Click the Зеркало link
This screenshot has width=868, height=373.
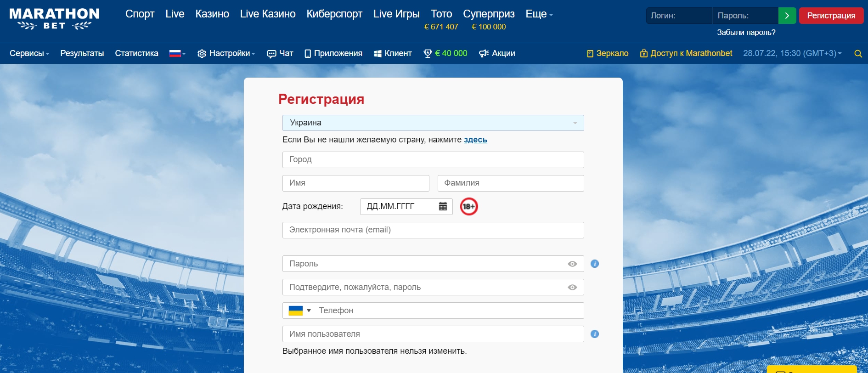(x=608, y=53)
